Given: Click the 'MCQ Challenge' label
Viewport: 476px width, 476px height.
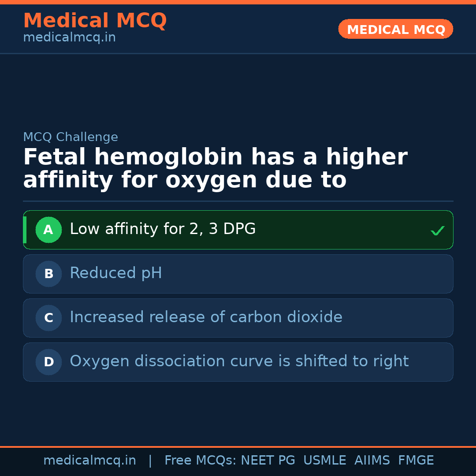Looking at the screenshot, I should coord(71,138).
